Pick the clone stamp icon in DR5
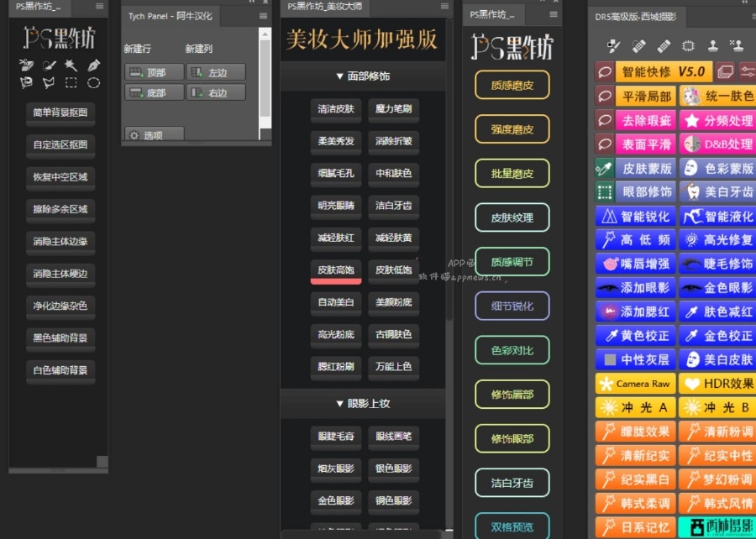This screenshot has width=756, height=539. point(712,46)
